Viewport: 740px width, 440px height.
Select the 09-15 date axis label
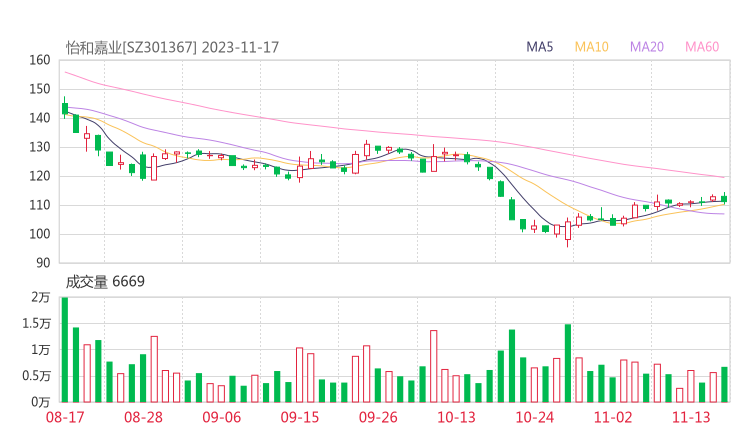click(x=300, y=417)
